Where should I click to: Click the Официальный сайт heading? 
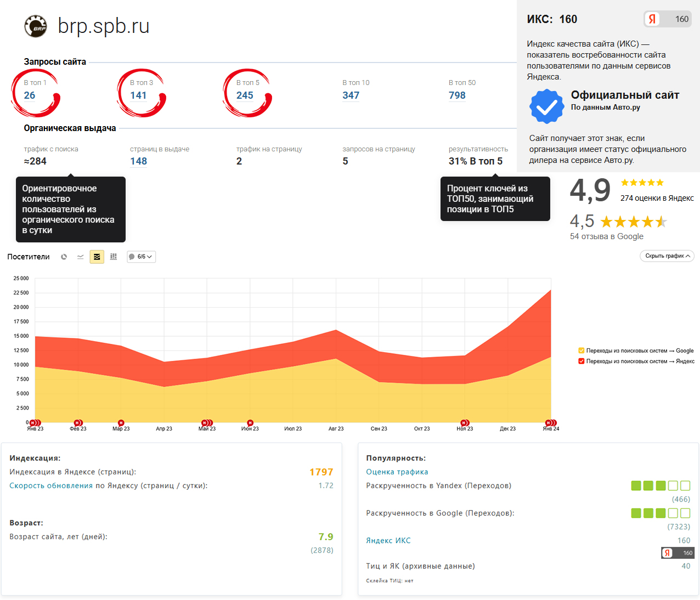click(625, 95)
